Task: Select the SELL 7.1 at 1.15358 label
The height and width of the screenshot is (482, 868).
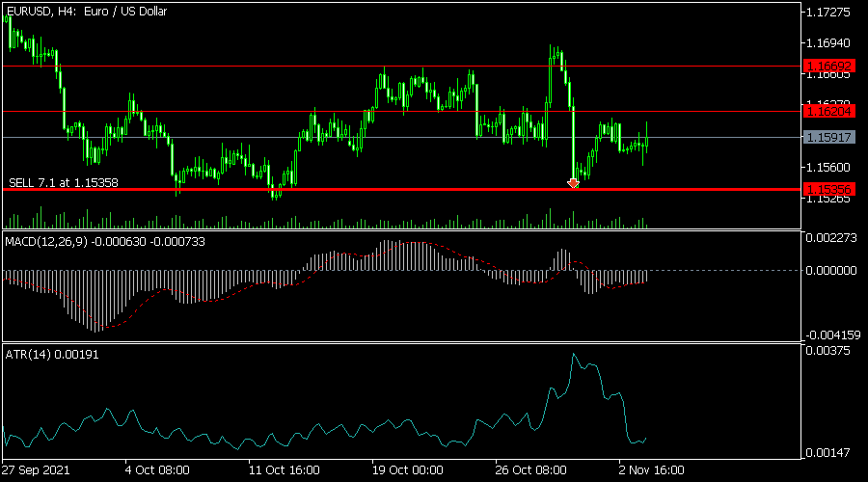Action: point(63,183)
